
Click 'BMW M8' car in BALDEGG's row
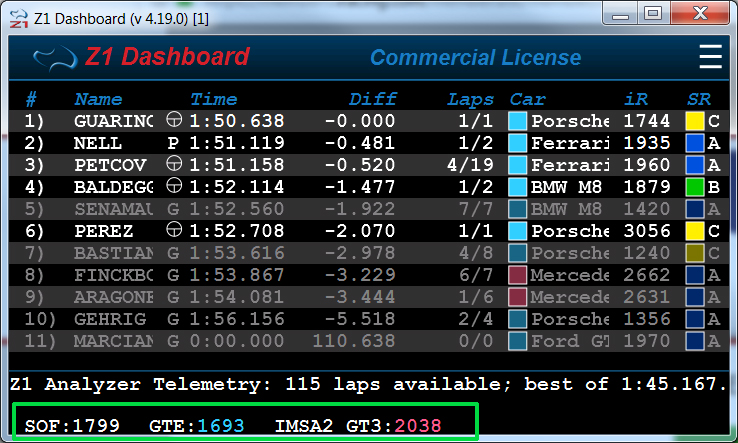pos(566,187)
